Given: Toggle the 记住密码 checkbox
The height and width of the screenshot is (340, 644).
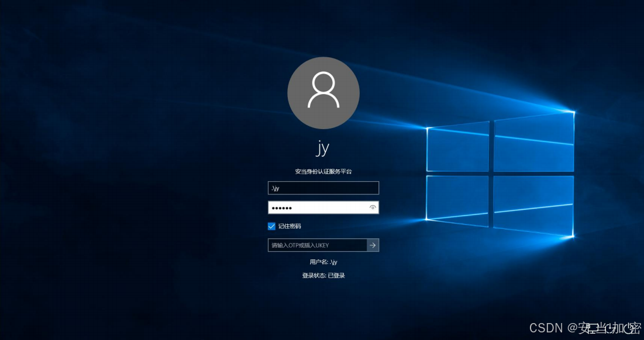Looking at the screenshot, I should [x=271, y=227].
